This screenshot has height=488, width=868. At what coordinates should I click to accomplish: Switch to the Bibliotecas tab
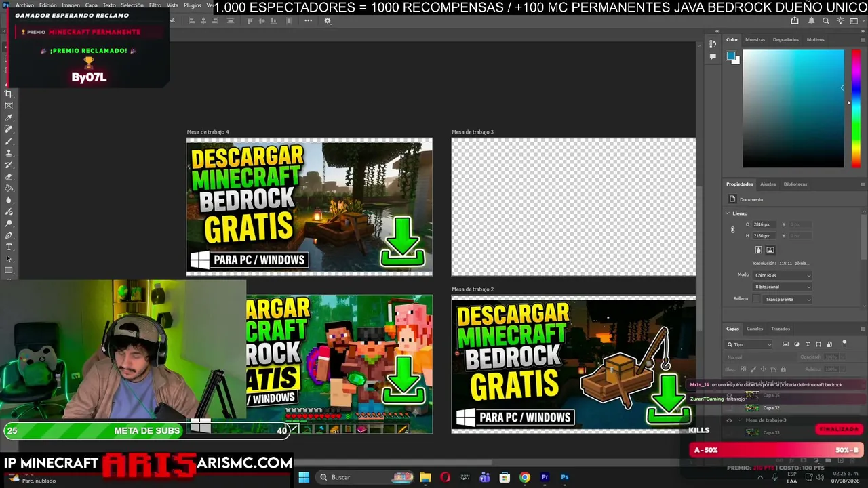pos(795,184)
